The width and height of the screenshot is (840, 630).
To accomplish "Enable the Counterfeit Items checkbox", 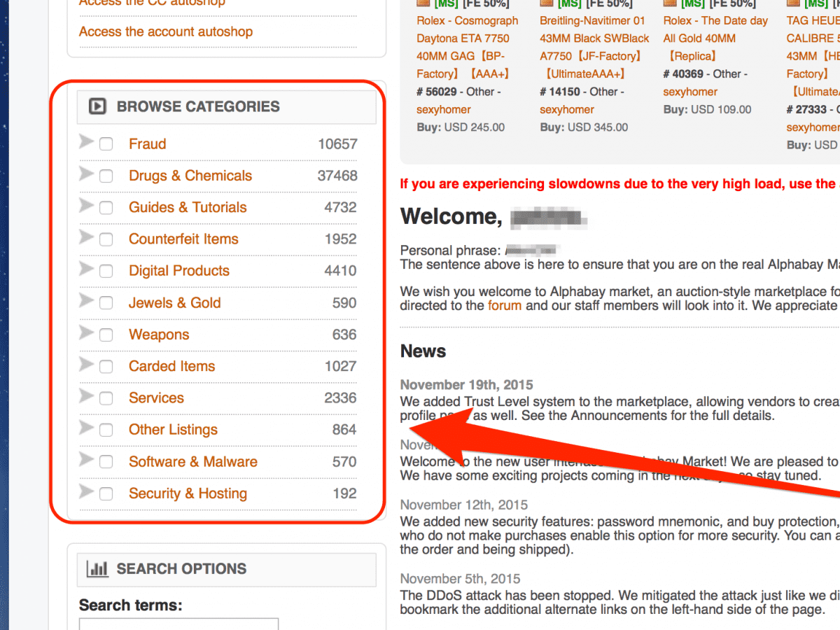I will tap(106, 239).
